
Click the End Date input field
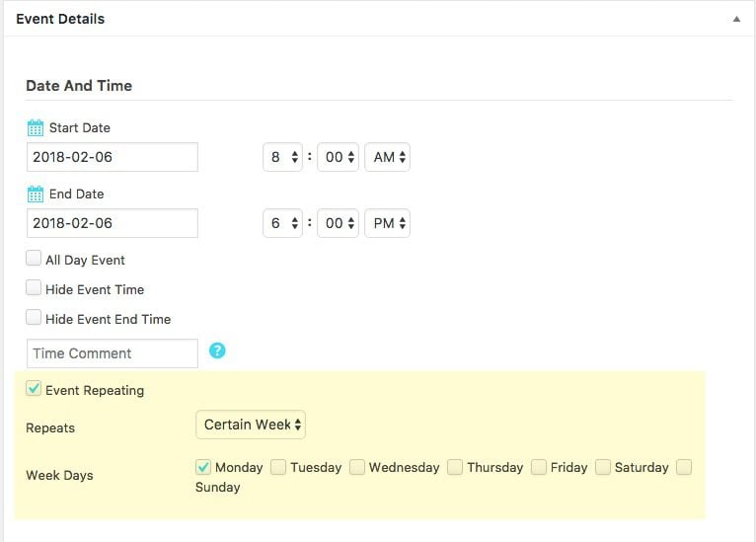pos(112,223)
